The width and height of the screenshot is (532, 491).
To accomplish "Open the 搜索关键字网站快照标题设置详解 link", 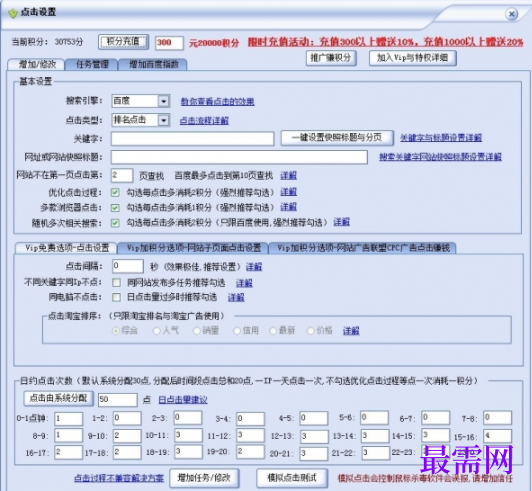I will click(440, 157).
